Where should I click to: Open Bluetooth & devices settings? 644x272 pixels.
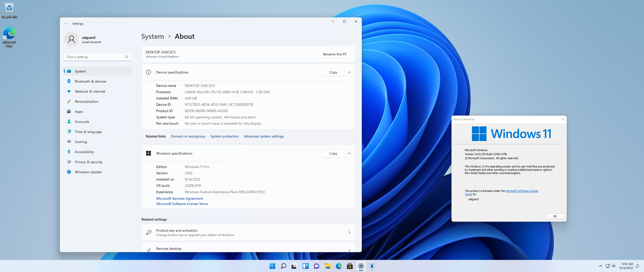coord(98,81)
